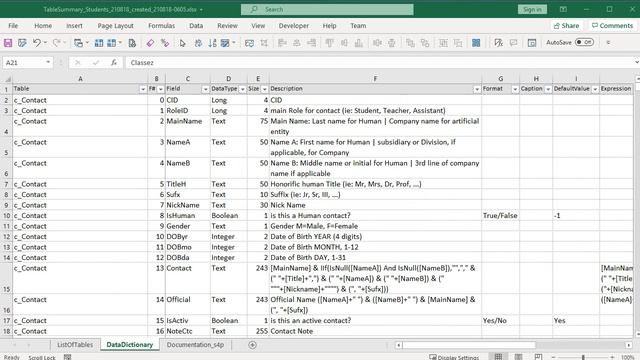Open the Insert ribbon tab
Image resolution: width=640 pixels, height=360 pixels.
tap(74, 26)
